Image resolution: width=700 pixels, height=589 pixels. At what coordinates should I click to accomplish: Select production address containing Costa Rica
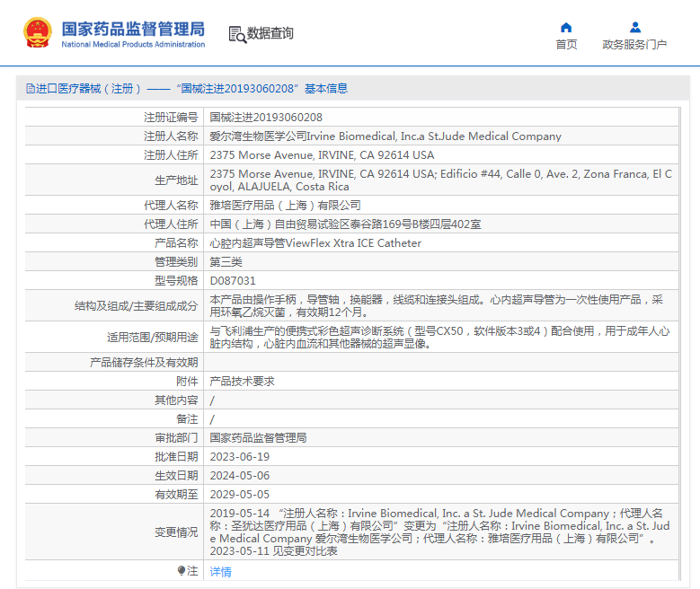(440, 180)
